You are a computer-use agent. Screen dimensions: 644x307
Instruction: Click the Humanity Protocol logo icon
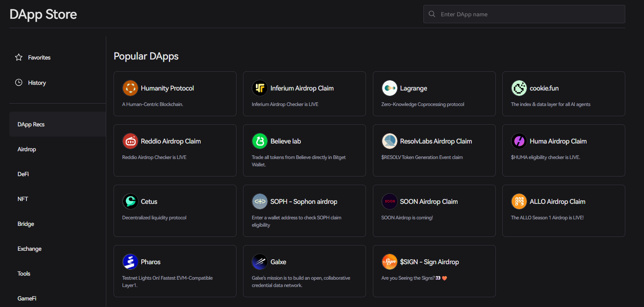point(130,88)
